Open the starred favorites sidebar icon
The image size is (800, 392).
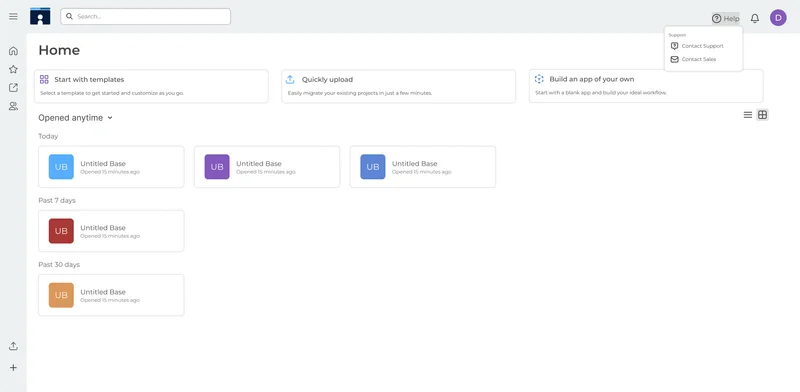point(13,69)
